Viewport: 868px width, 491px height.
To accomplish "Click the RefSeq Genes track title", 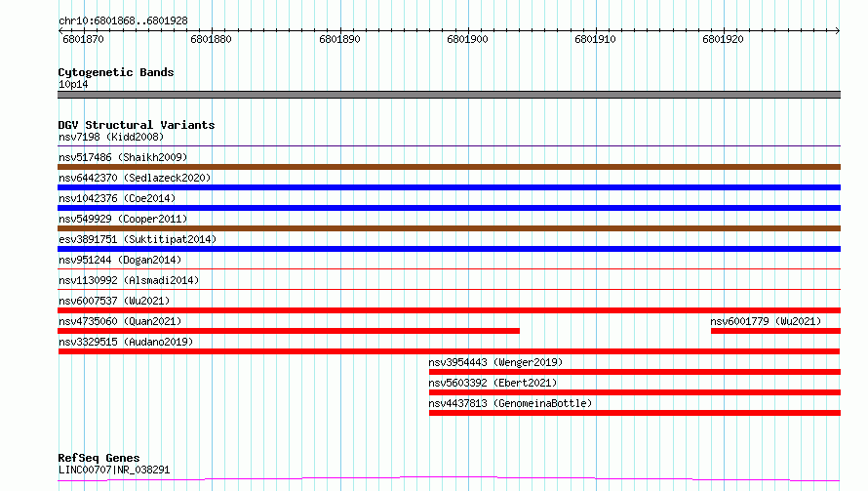I will click(x=99, y=458).
